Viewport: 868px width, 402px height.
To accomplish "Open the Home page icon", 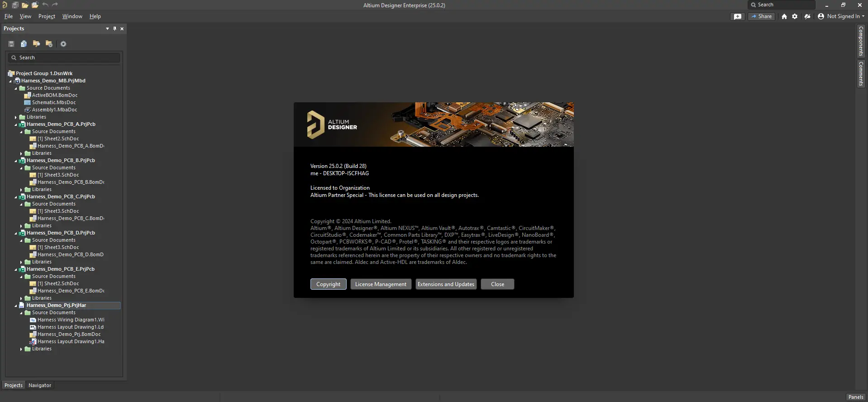I will point(784,16).
